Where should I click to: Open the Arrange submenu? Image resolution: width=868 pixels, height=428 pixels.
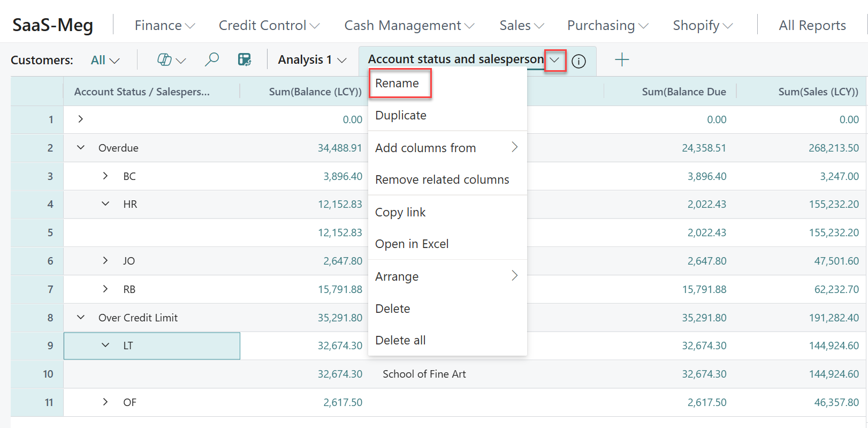point(447,276)
